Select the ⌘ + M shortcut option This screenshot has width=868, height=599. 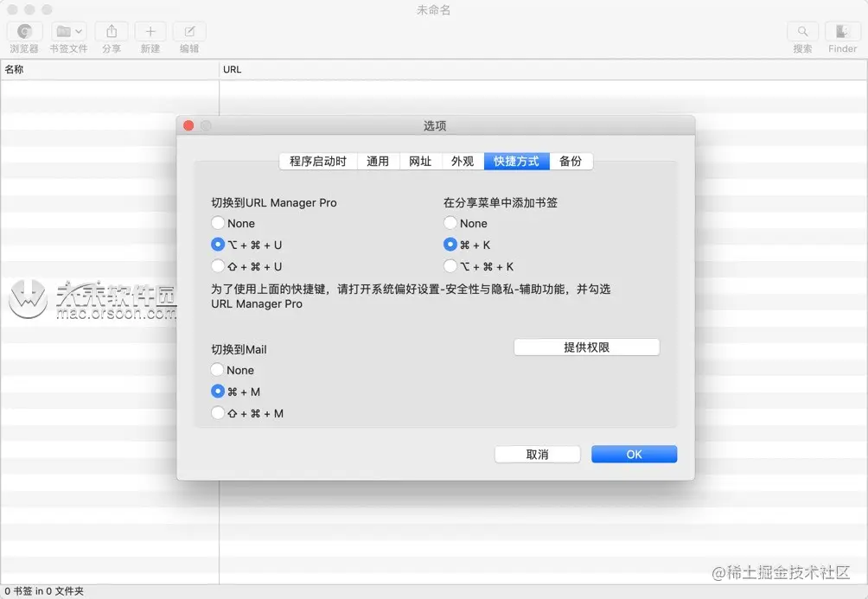[x=218, y=392]
